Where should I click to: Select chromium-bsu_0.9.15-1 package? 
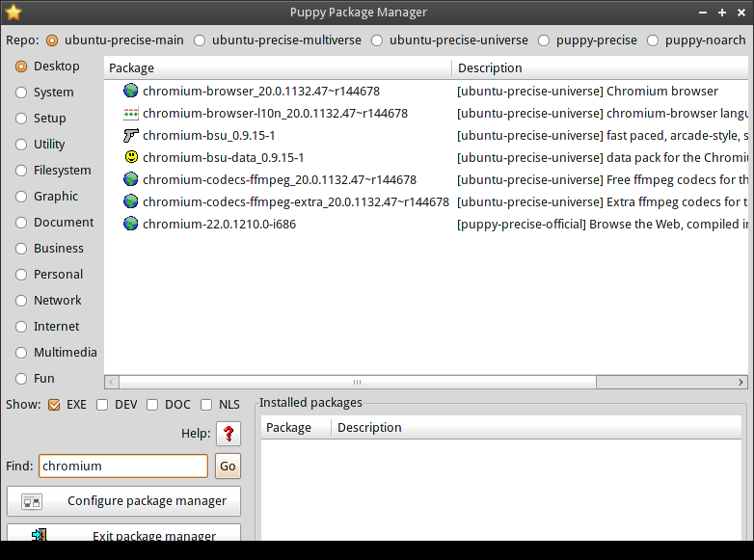pos(208,136)
